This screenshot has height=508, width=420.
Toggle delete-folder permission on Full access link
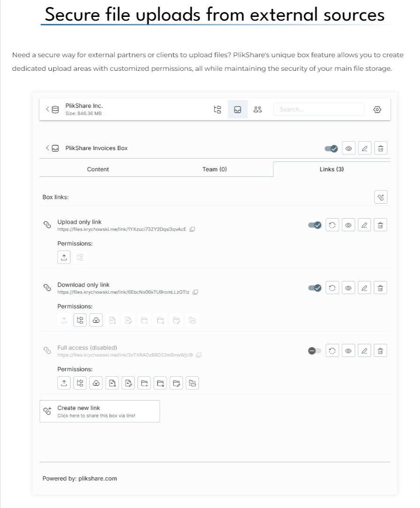[x=160, y=383]
